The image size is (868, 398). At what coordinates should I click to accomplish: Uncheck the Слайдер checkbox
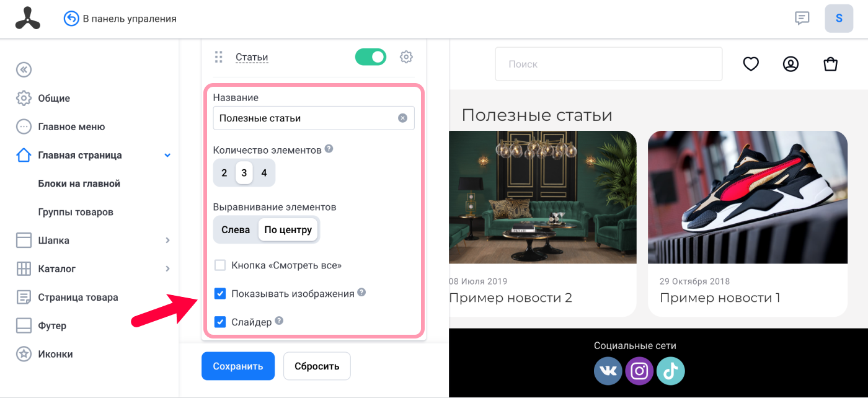click(220, 322)
